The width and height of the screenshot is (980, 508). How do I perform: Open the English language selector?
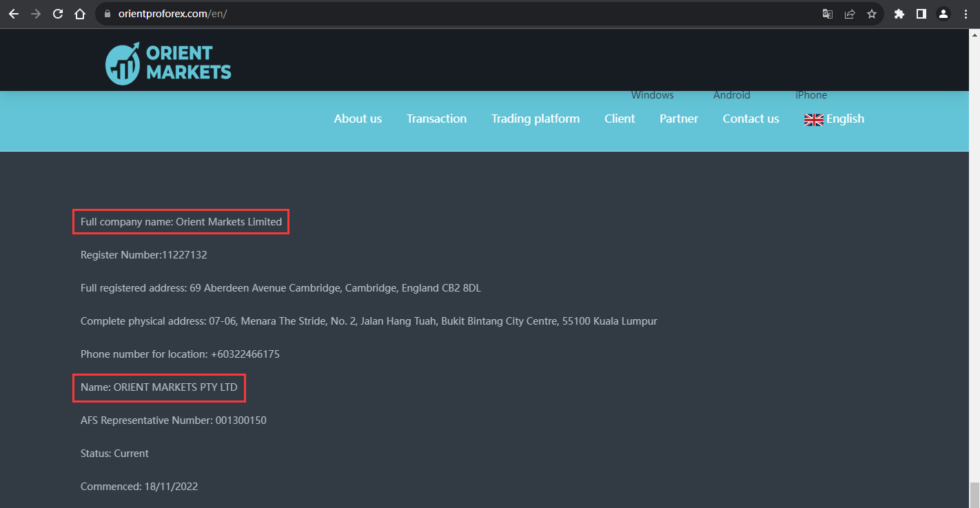(x=834, y=119)
